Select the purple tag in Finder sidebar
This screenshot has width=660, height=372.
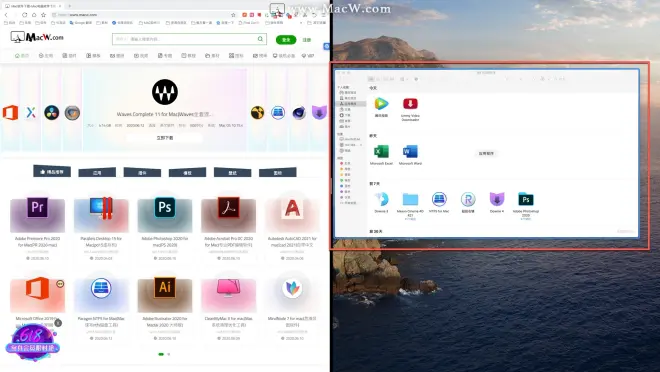pos(345,191)
